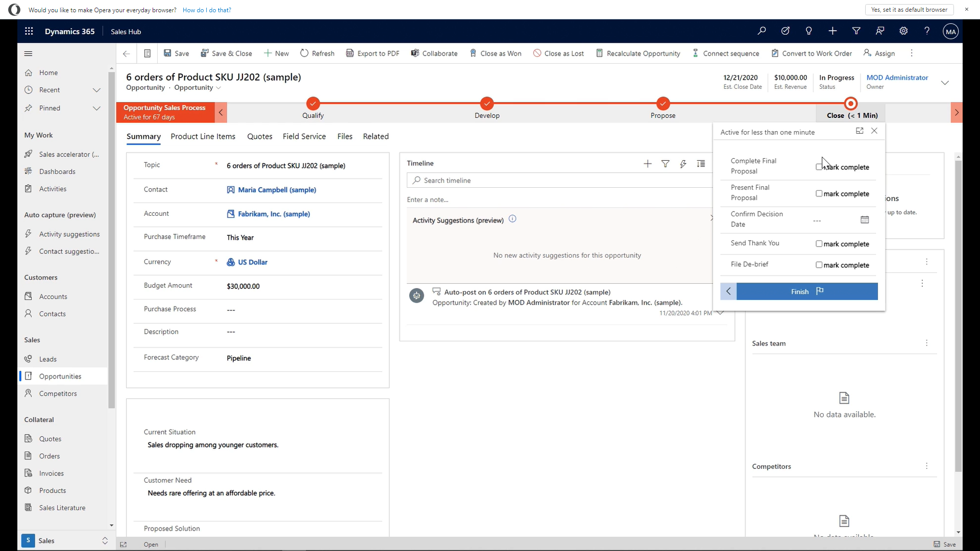Open more commands ellipsis in toolbar
Screen dimensions: 980x551
tap(912, 53)
